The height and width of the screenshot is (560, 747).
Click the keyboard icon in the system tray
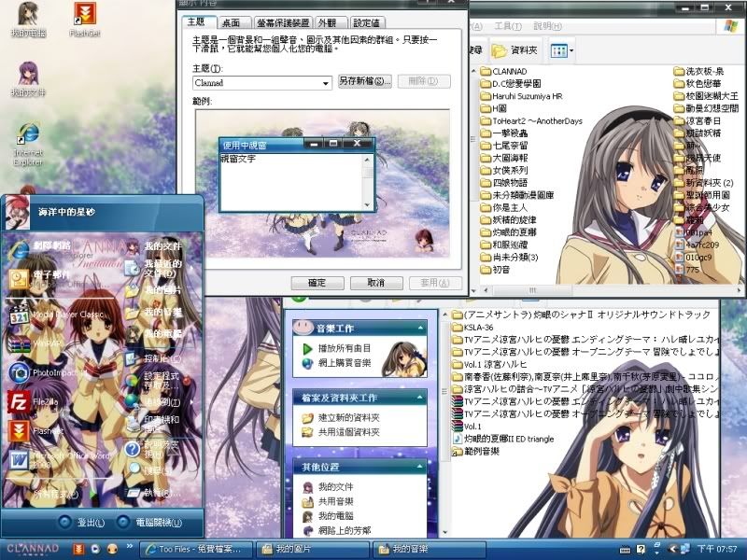[625, 550]
